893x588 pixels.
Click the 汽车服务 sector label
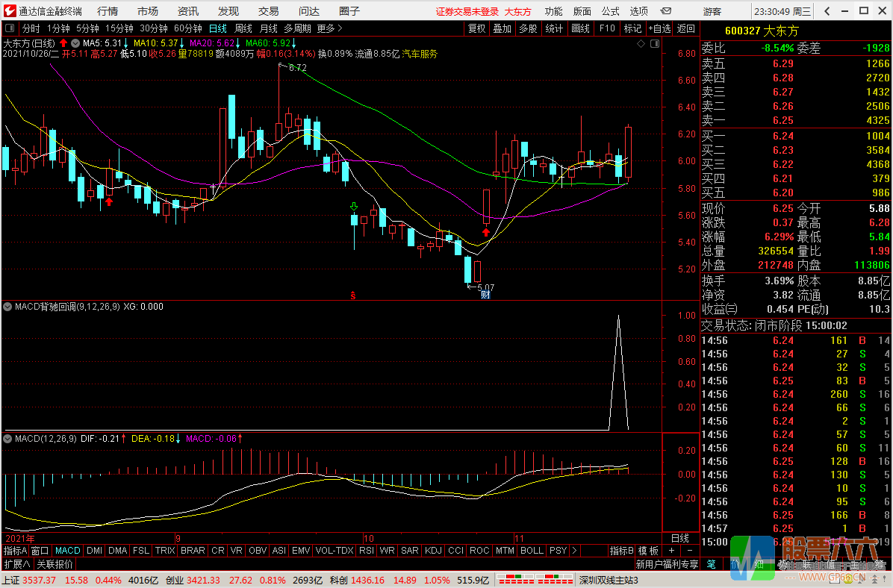[420, 54]
